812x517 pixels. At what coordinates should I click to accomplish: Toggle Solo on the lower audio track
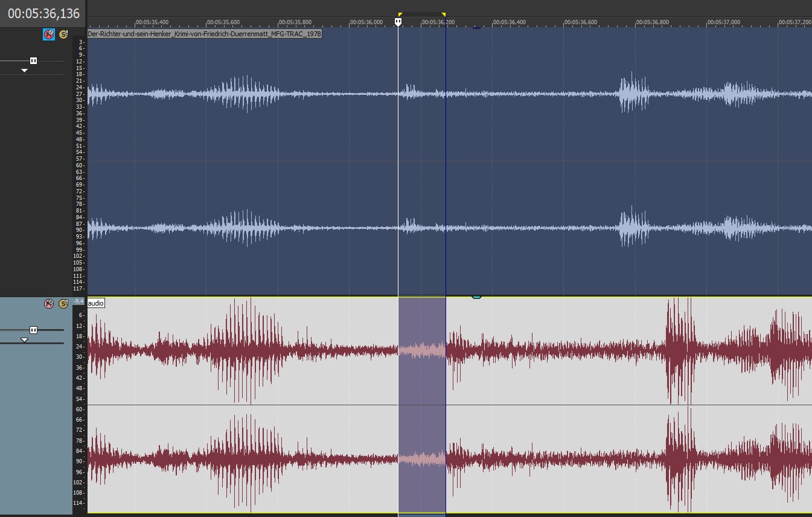tap(63, 304)
